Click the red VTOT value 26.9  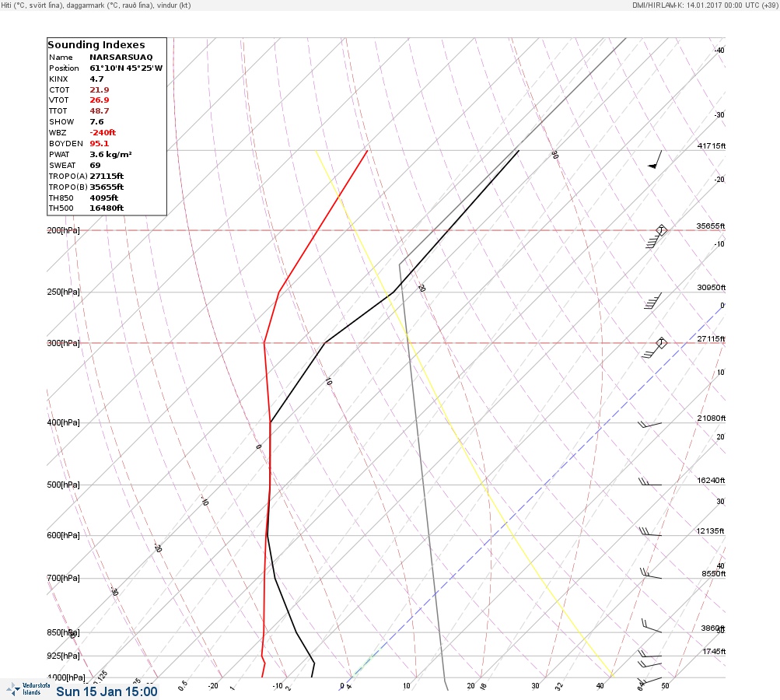pyautogui.click(x=99, y=100)
